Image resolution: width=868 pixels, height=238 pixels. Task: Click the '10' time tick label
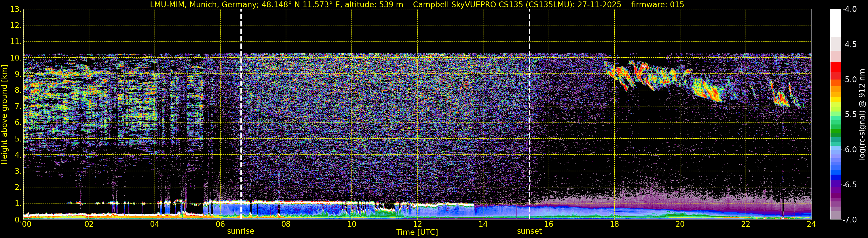[352, 224]
